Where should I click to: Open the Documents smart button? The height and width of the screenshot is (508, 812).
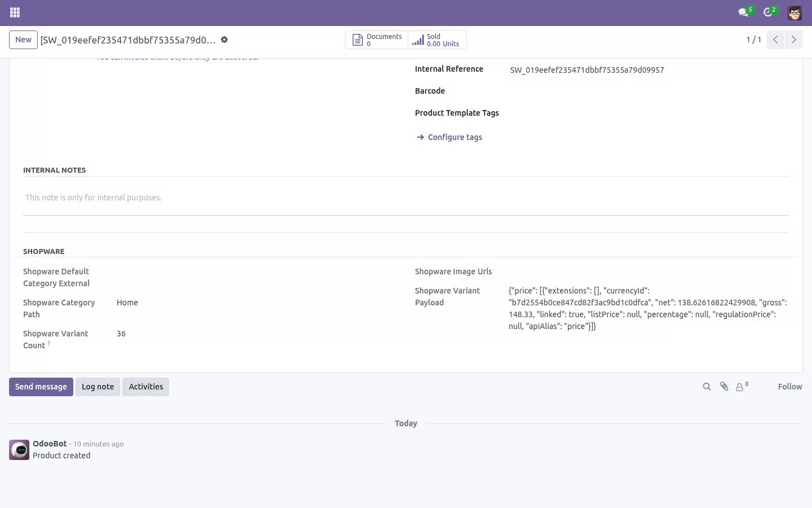[x=377, y=40]
